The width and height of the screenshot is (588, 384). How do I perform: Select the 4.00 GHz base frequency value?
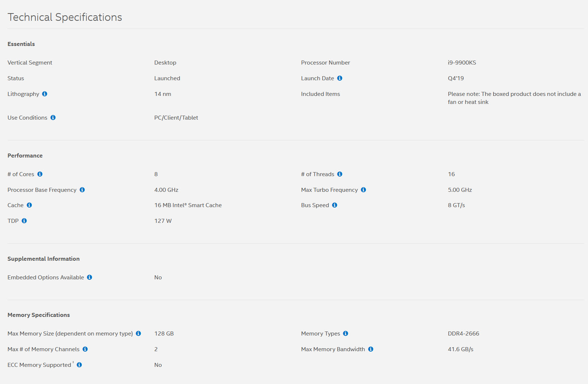(x=166, y=190)
